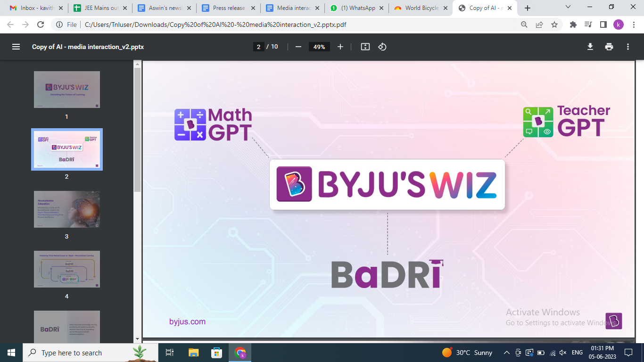Screen dimensions: 644x362
Task: Click the BYJU'S WIZ banner
Action: [x=387, y=184]
